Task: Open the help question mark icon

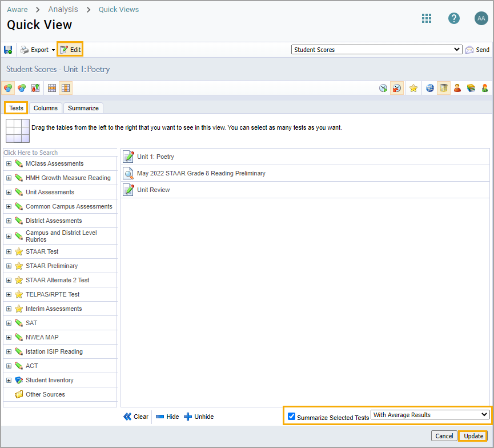Action: pos(453,18)
